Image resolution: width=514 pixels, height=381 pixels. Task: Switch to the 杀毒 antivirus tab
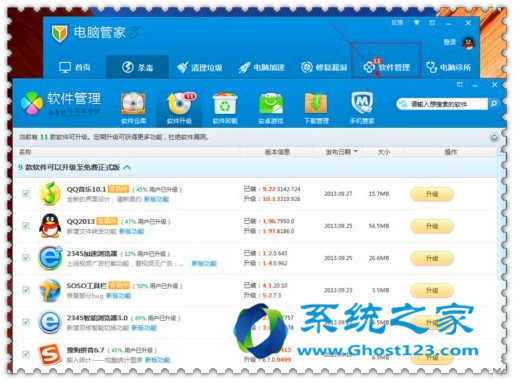[137, 67]
